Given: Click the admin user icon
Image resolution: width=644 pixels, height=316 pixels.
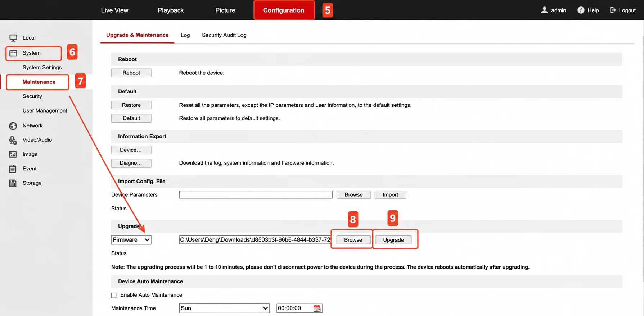Looking at the screenshot, I should click(x=544, y=10).
